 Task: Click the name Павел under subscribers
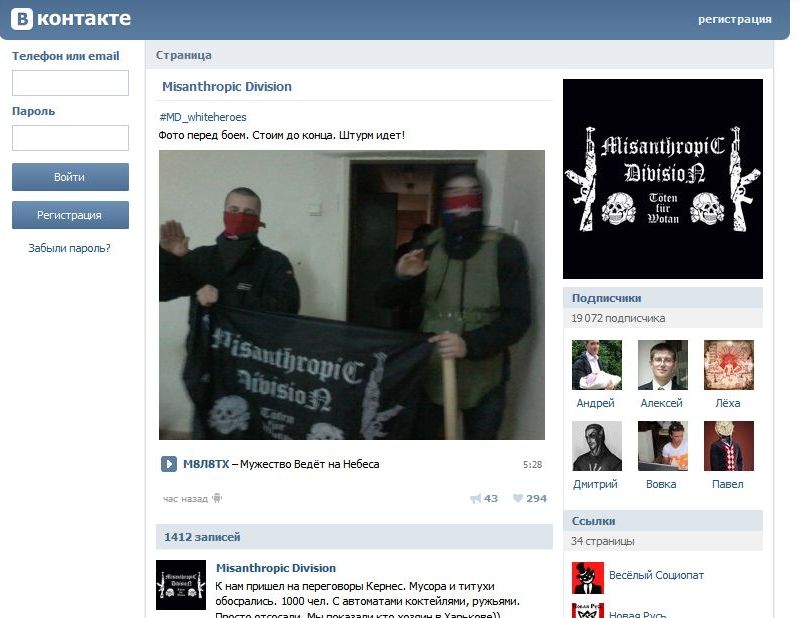pos(728,484)
